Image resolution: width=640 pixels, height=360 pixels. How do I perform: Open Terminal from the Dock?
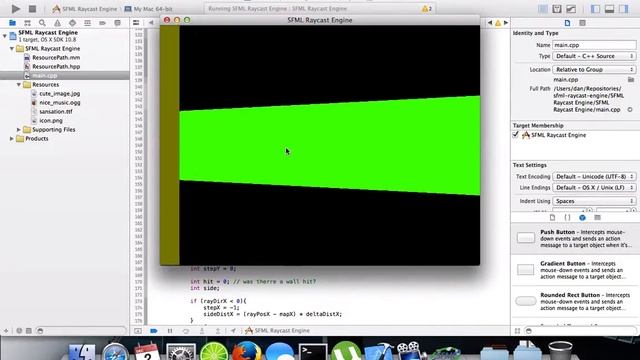[313, 352]
